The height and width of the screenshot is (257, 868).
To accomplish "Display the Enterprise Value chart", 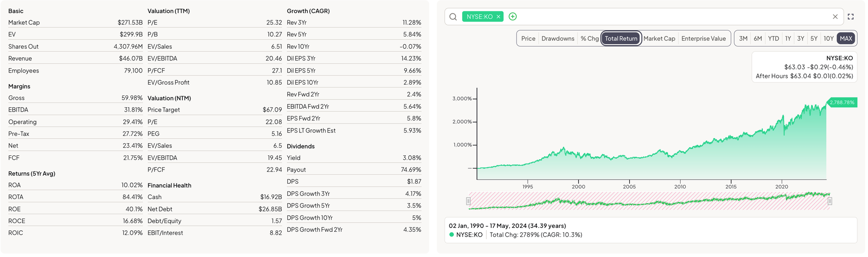I will pos(703,39).
